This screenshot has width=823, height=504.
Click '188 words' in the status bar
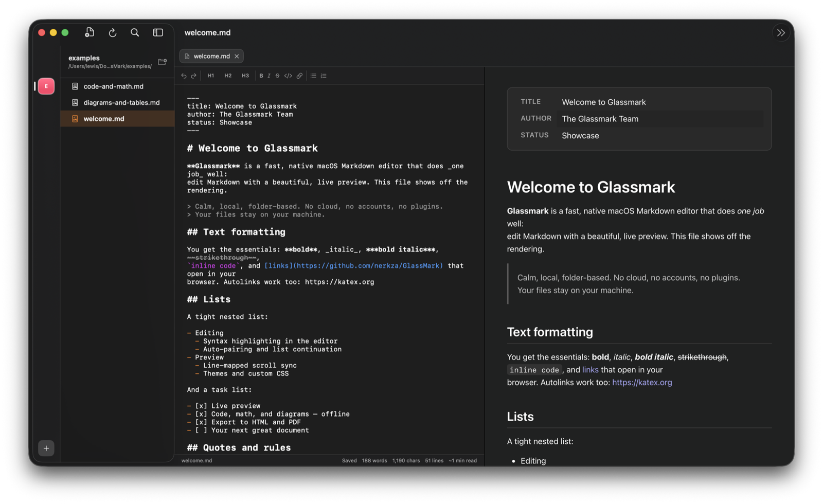click(374, 461)
